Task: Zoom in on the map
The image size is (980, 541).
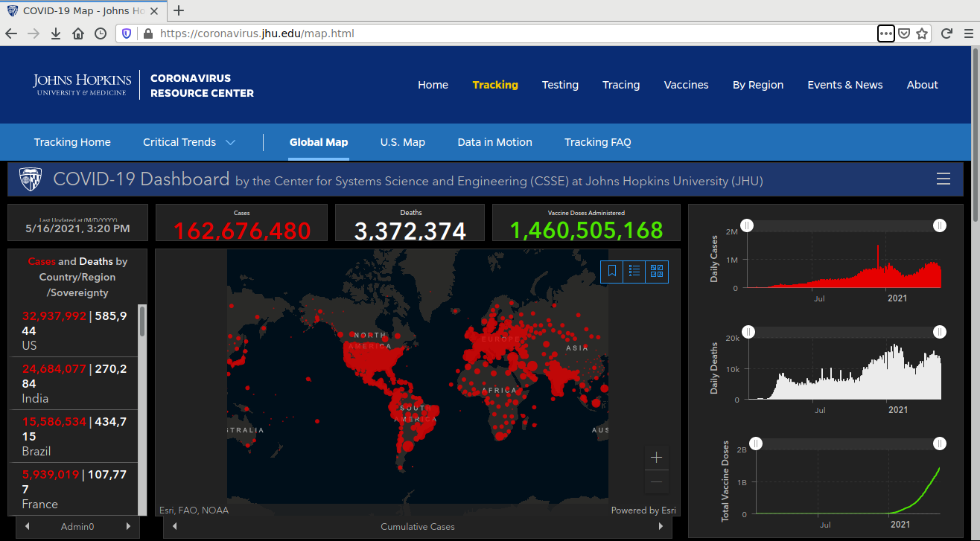Action: [x=656, y=457]
